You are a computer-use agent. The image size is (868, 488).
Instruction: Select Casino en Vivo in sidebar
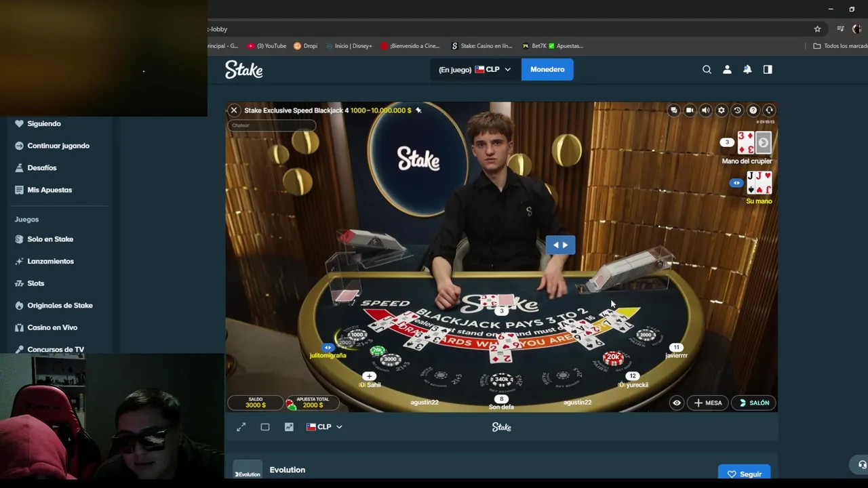tap(52, 327)
